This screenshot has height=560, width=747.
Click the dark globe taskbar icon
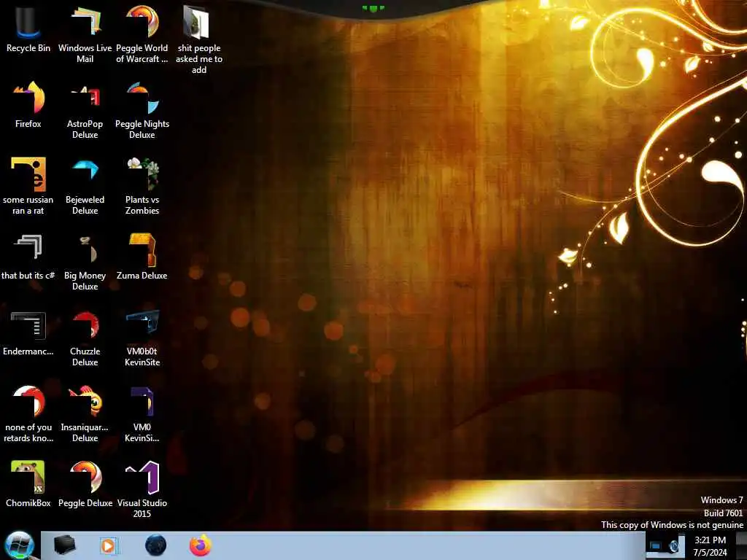[x=156, y=545]
